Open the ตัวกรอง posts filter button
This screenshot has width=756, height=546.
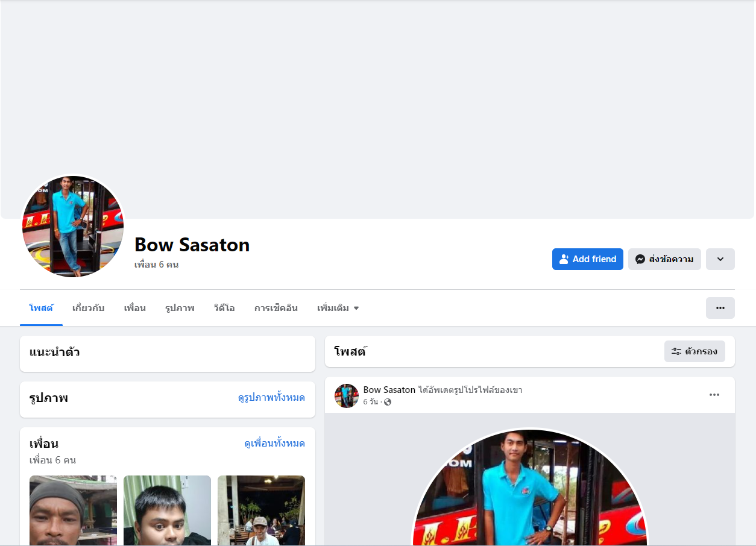(x=695, y=351)
